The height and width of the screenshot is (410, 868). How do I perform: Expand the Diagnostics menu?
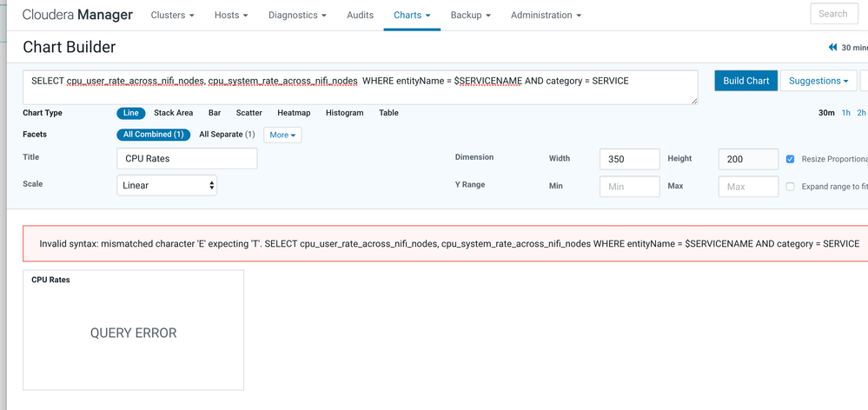(x=297, y=15)
